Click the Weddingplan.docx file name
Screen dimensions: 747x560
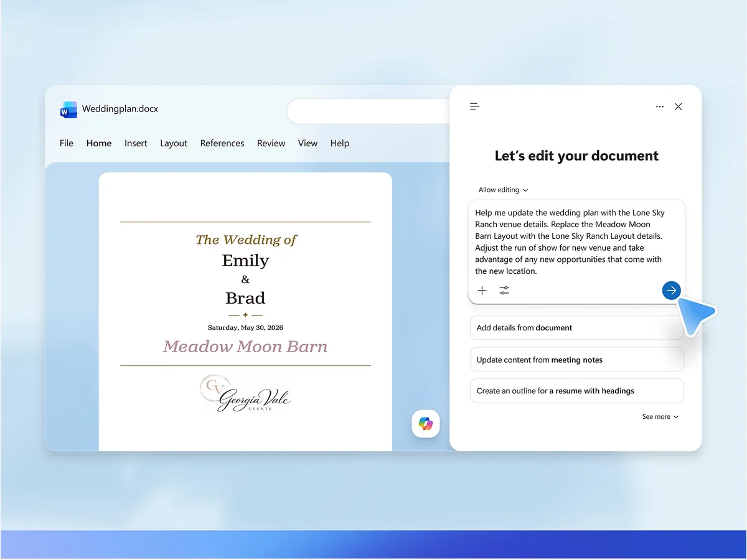point(120,109)
